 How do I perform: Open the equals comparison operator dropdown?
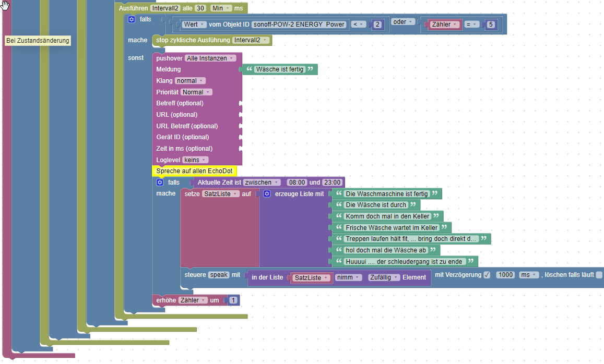pyautogui.click(x=471, y=24)
